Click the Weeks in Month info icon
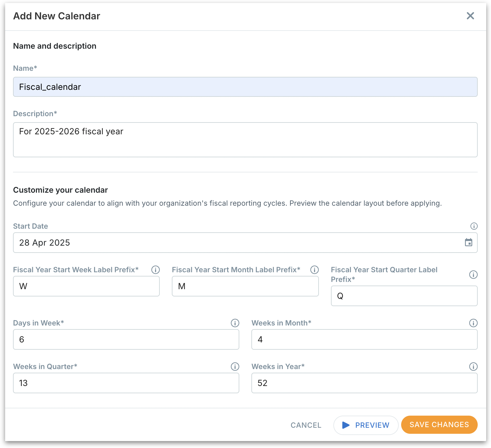Screen dimensions: 491x448 (473, 323)
